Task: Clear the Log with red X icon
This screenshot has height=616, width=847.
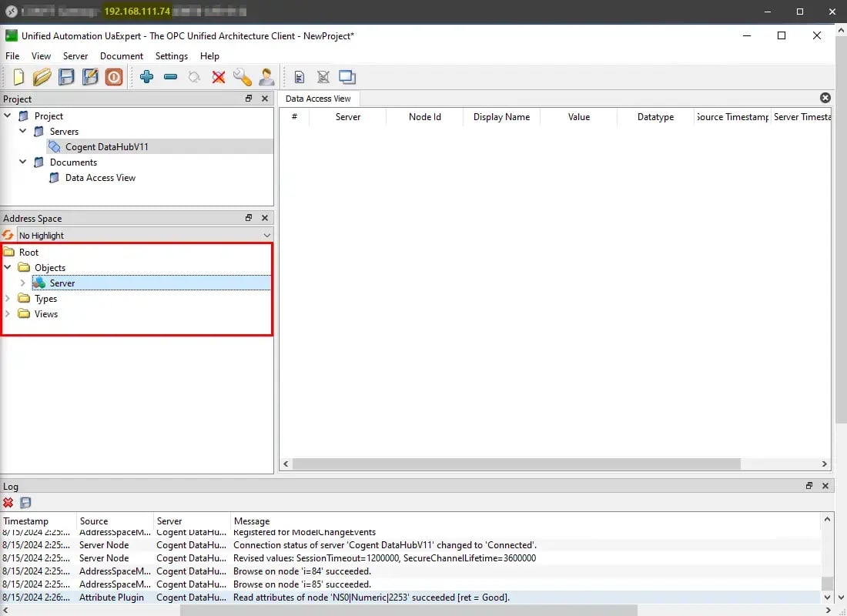Action: point(8,502)
